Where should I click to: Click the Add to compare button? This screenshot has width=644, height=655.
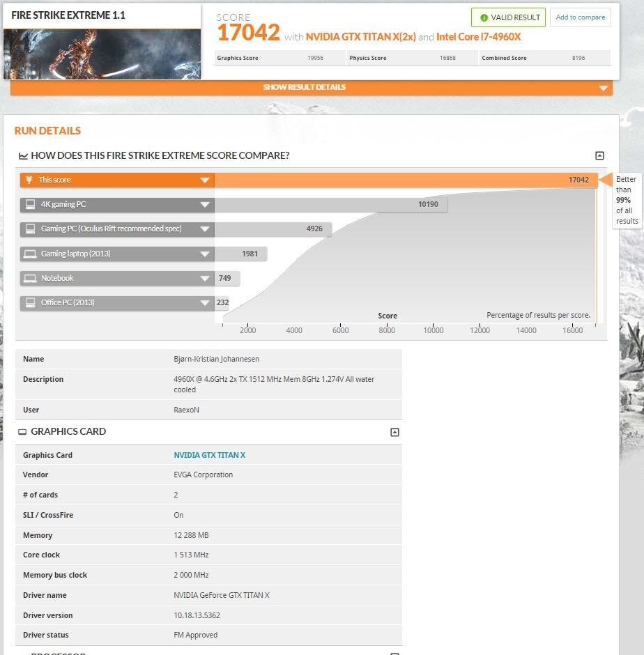pyautogui.click(x=580, y=17)
